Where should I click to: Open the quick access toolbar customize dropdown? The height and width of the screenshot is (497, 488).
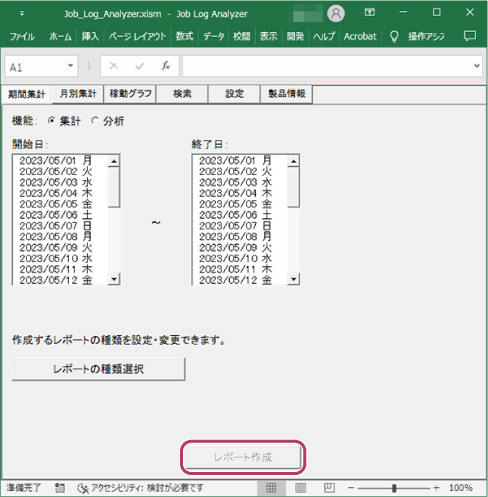[22, 14]
